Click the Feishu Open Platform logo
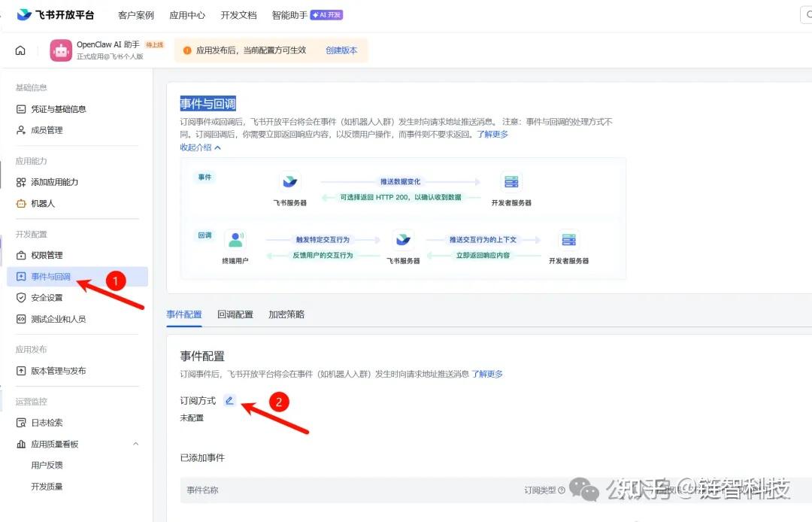The image size is (812, 522). click(x=56, y=15)
